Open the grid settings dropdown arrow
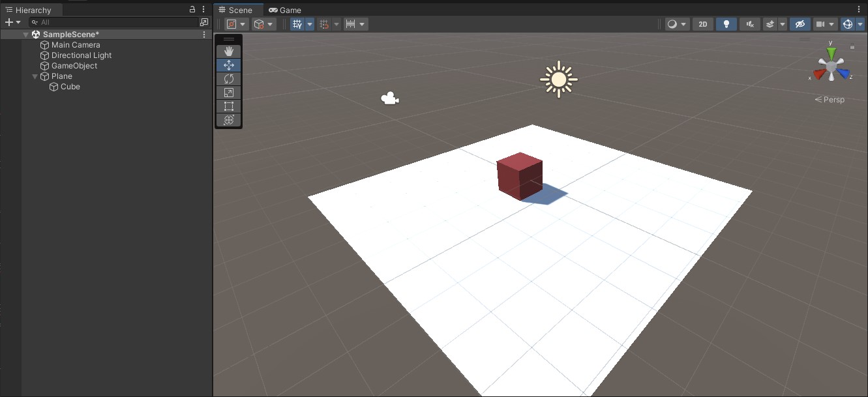868x397 pixels. [x=310, y=24]
